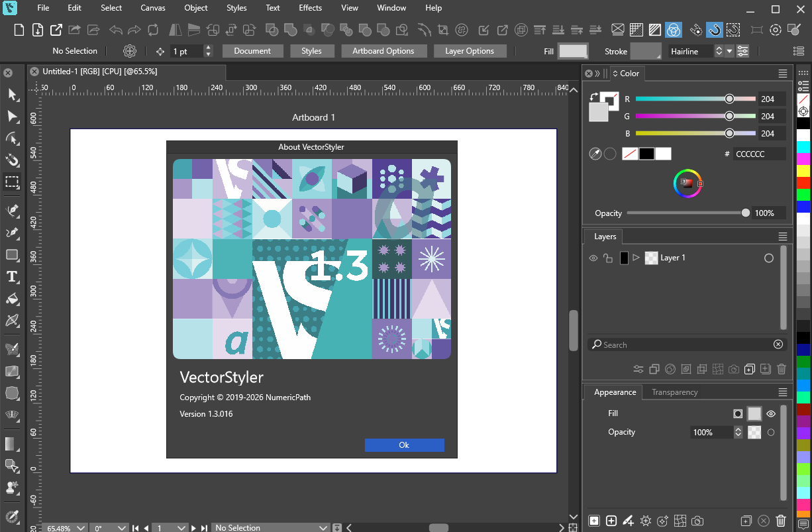Click the undo arrow icon

tap(116, 30)
